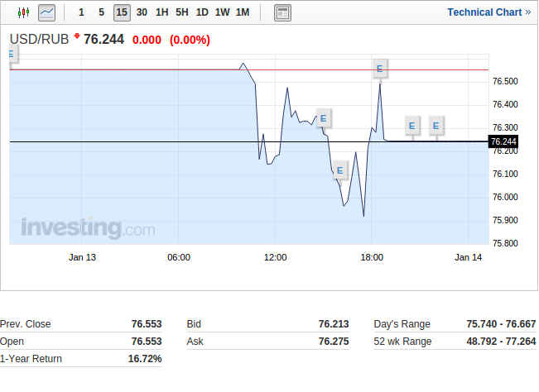The width and height of the screenshot is (539, 392).
Task: Show the 1D daily chart
Action: pyautogui.click(x=202, y=12)
